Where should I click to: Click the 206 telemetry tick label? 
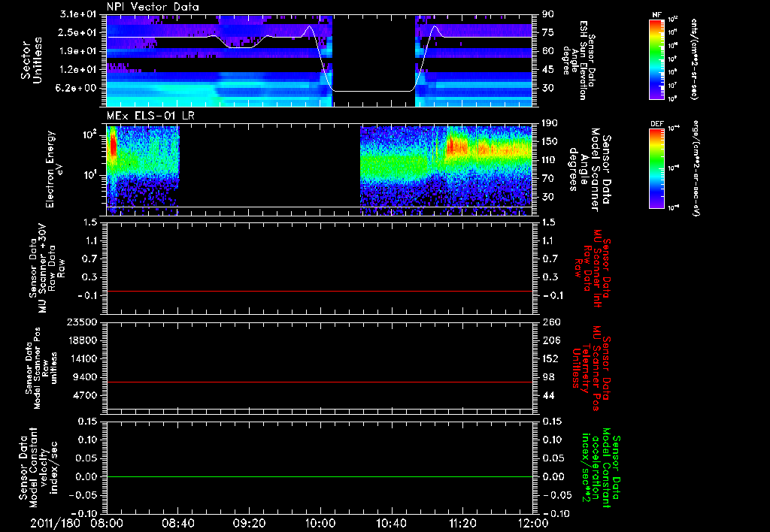tap(550, 340)
